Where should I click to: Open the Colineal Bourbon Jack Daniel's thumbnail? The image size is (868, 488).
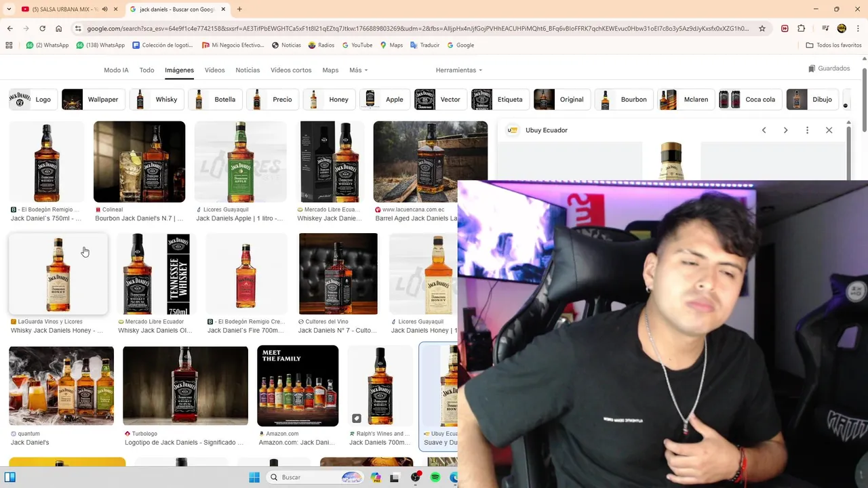(x=139, y=162)
